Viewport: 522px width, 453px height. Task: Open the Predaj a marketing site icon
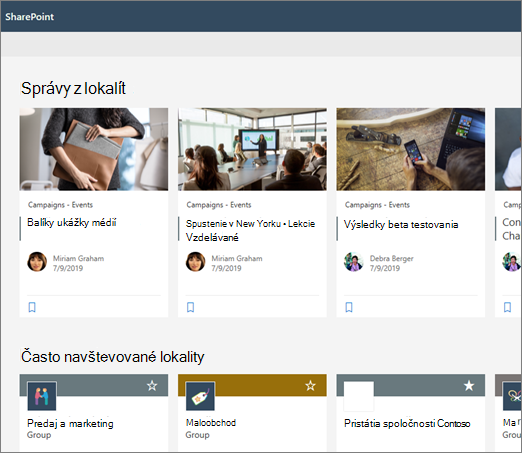click(x=42, y=396)
